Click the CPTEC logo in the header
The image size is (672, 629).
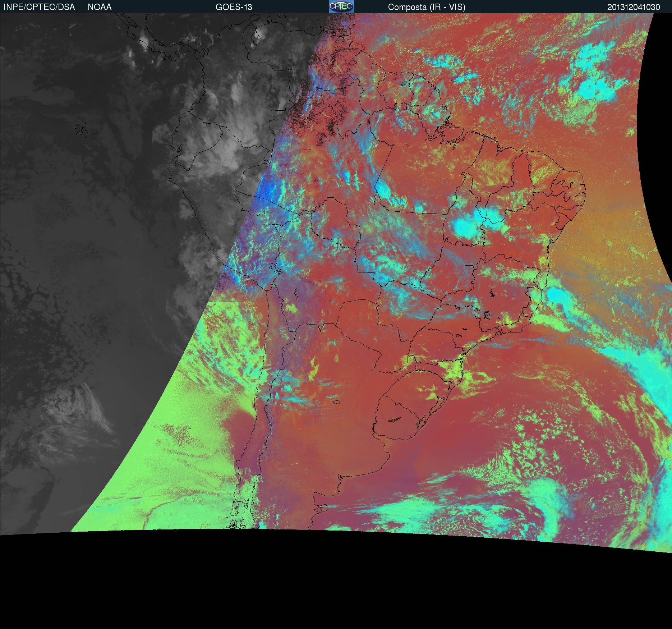point(341,6)
